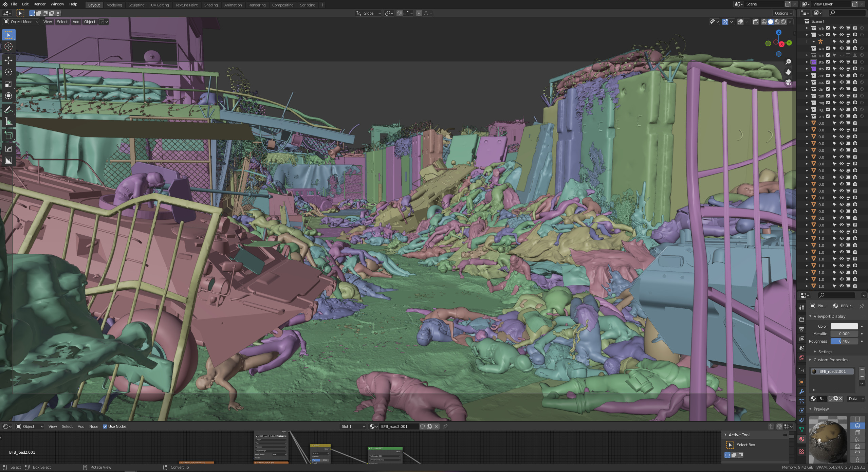The image size is (868, 472).
Task: Open the Global transform orientation dropdown
Action: pyautogui.click(x=368, y=13)
